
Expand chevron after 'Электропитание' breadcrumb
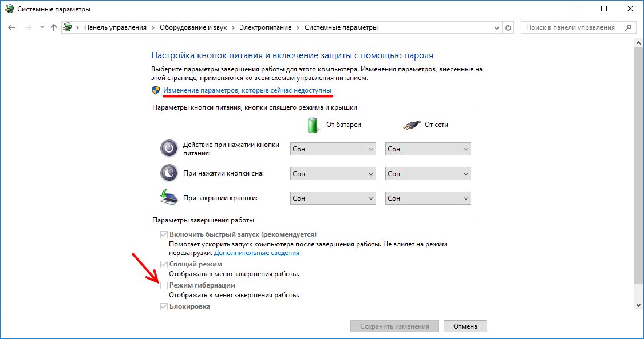(298, 27)
